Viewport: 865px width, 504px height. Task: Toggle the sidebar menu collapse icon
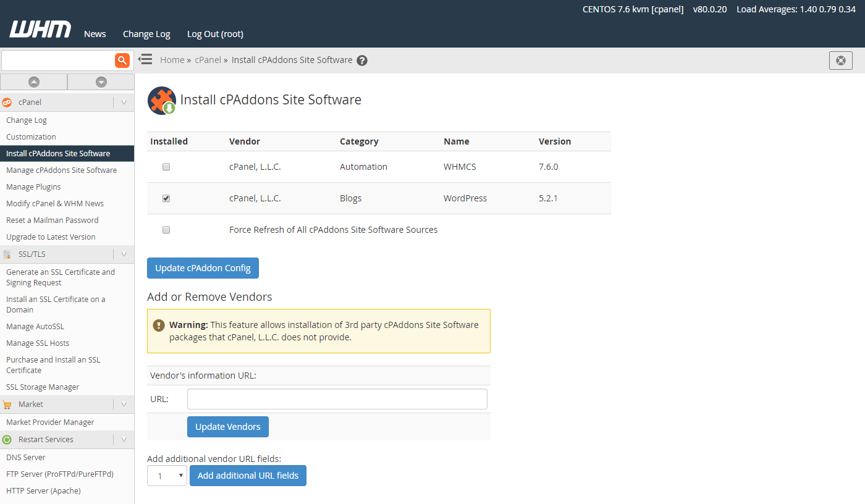(145, 59)
